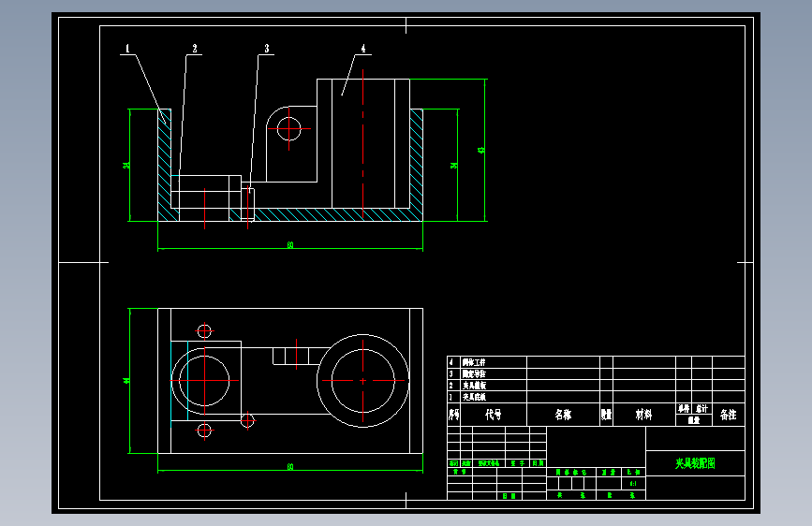Click the section view left height dimension

pyautogui.click(x=126, y=165)
